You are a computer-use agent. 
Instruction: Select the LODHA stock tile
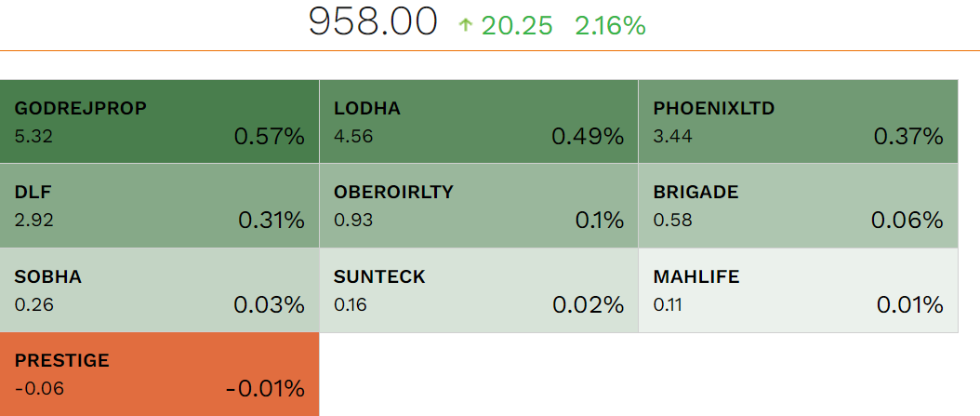(x=478, y=122)
